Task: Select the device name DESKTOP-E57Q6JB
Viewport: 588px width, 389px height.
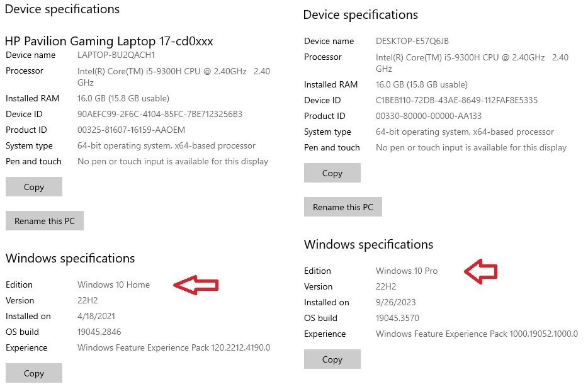Action: click(x=412, y=42)
